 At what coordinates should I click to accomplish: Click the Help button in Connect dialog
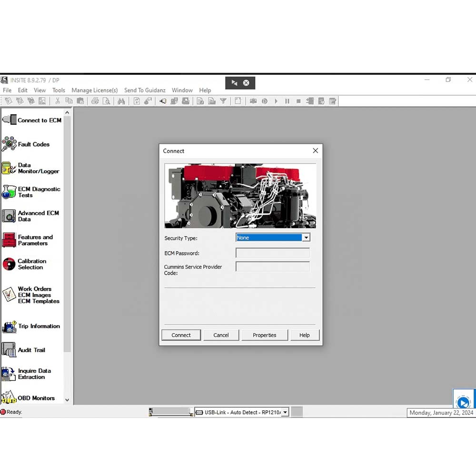pyautogui.click(x=305, y=335)
